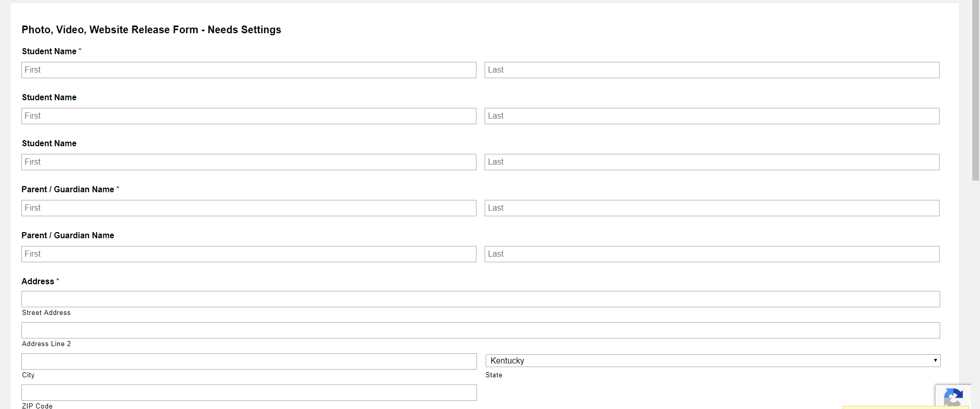Viewport: 980px width, 409px height.
Task: Focus required Parent / Guardian First field
Action: point(249,208)
